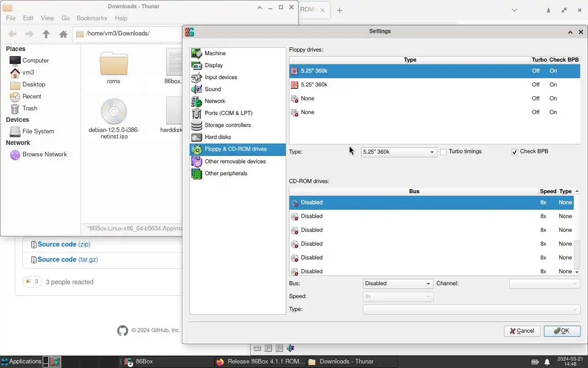Viewport: 588px width, 368px height.
Task: Click the Back arrow in Thunar toolbar
Action: coord(13,34)
